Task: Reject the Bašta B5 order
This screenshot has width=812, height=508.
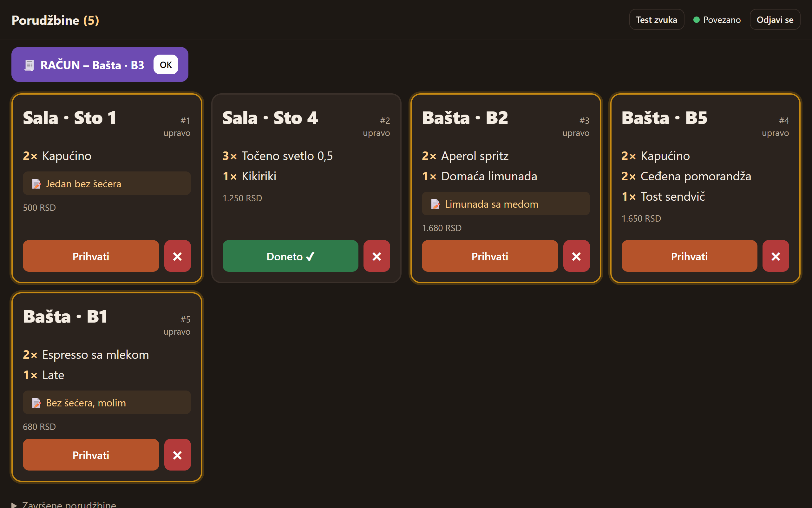Action: 776,256
